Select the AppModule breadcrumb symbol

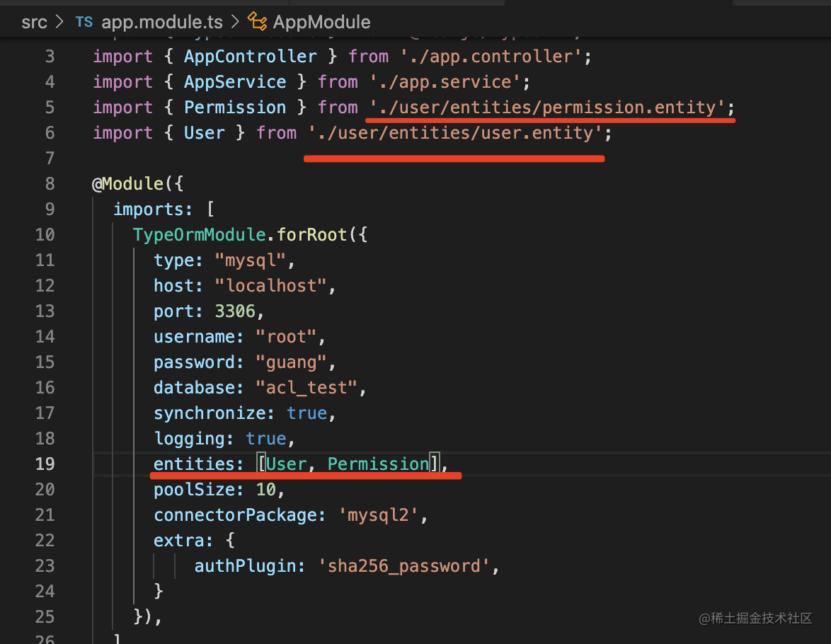click(x=321, y=22)
